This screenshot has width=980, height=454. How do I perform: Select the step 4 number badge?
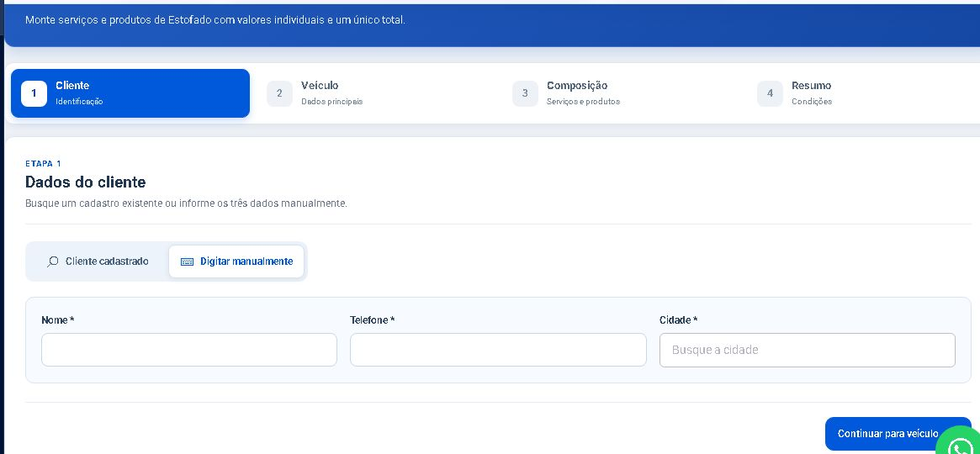tap(770, 93)
